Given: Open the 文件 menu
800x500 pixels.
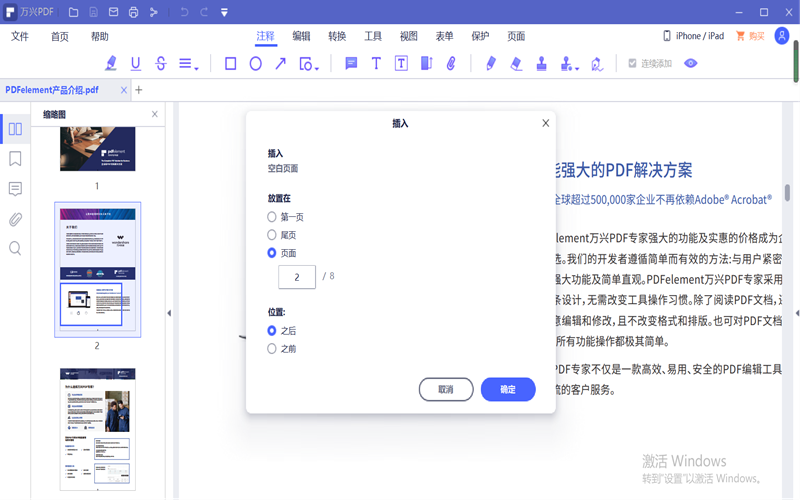Looking at the screenshot, I should click(20, 36).
